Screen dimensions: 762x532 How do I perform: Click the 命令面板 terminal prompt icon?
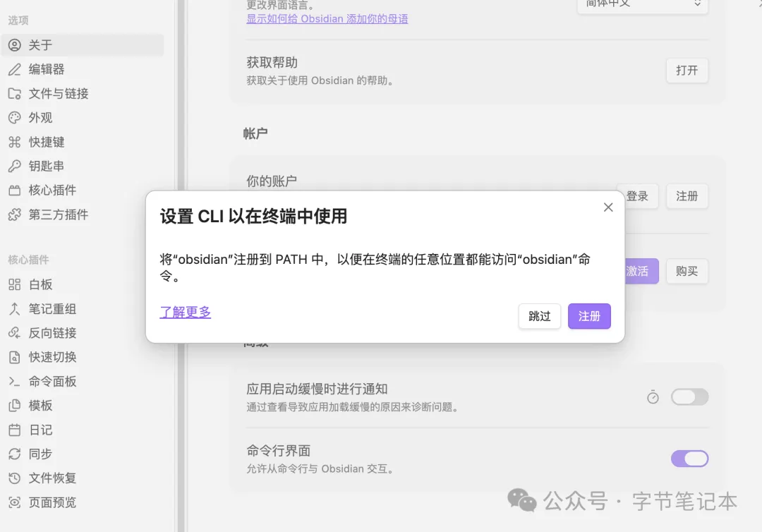coord(15,382)
